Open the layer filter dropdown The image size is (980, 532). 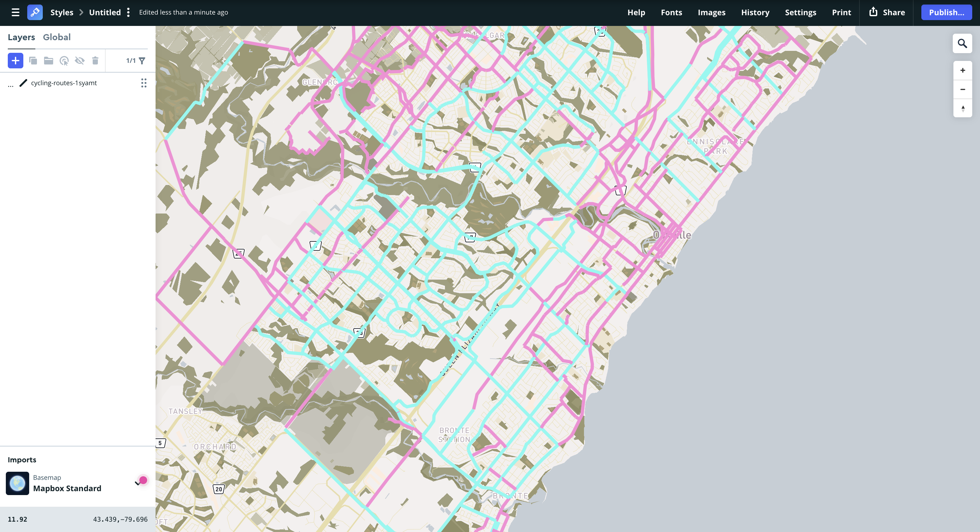[x=142, y=60]
